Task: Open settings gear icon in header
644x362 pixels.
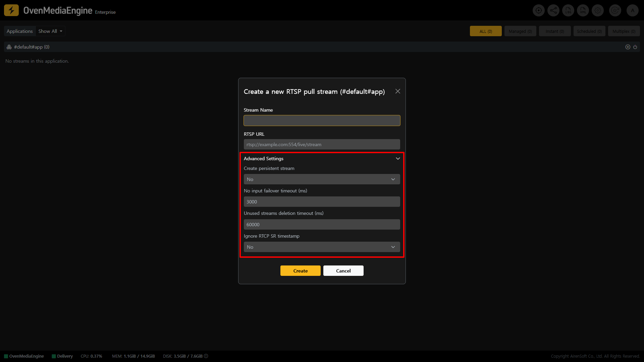Action: click(598, 10)
